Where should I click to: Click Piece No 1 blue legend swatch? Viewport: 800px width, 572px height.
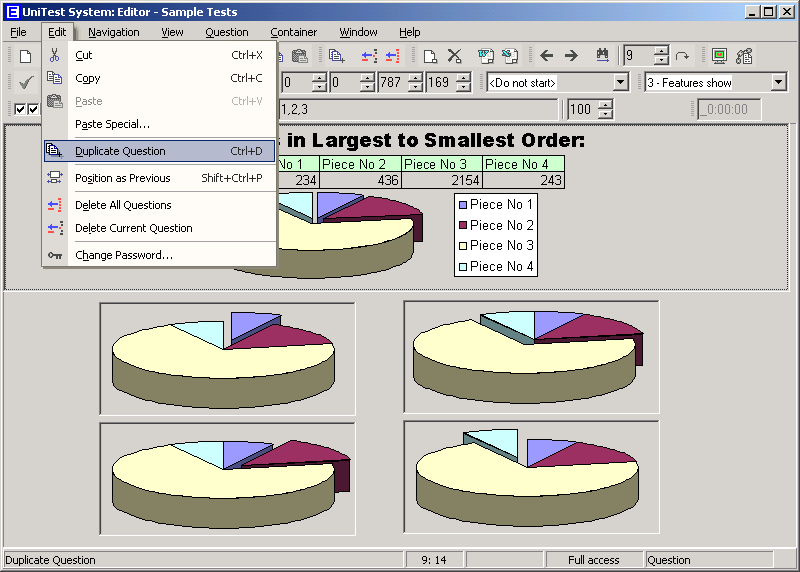pos(463,205)
